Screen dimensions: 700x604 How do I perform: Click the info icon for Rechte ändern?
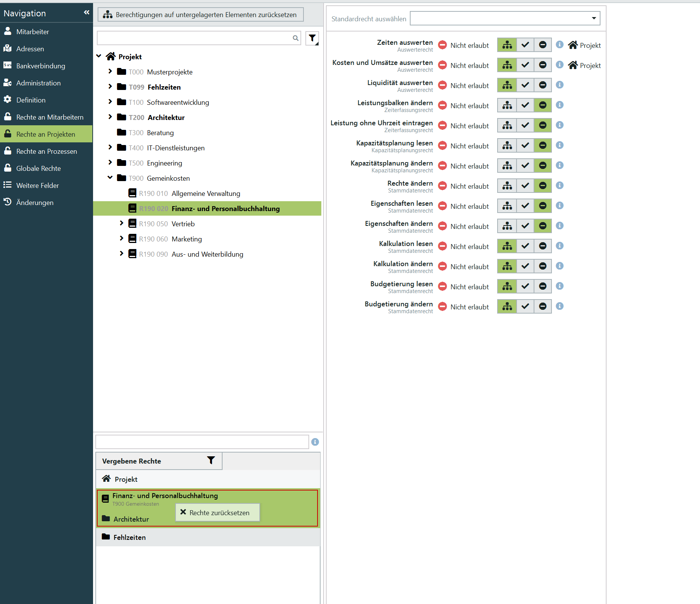tap(559, 186)
